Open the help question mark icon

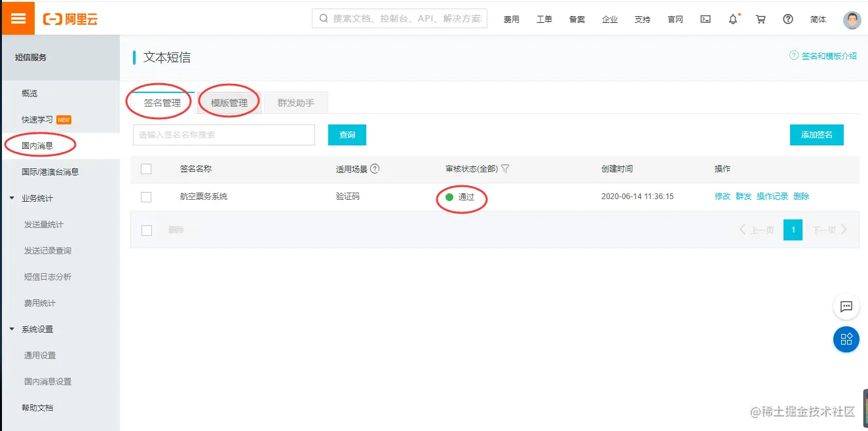[788, 19]
